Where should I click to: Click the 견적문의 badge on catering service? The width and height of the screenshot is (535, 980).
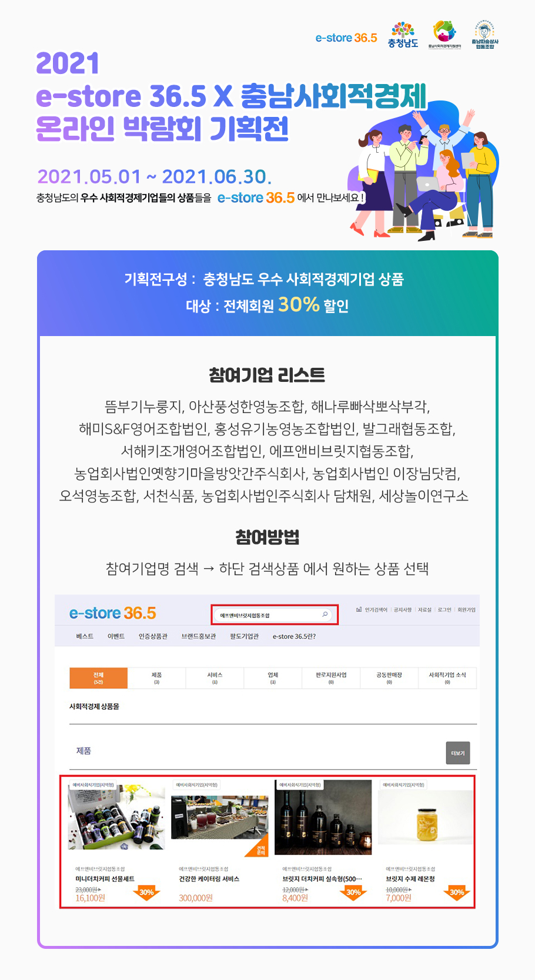click(x=261, y=850)
